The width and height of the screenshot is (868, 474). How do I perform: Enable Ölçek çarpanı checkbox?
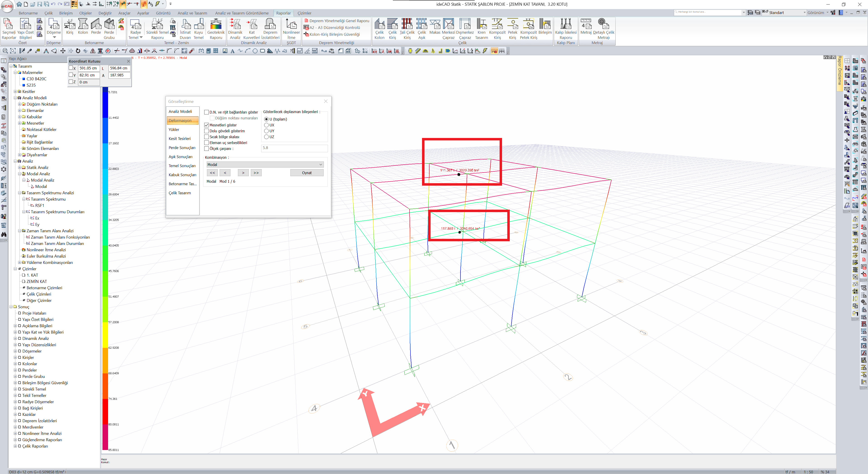tap(206, 149)
